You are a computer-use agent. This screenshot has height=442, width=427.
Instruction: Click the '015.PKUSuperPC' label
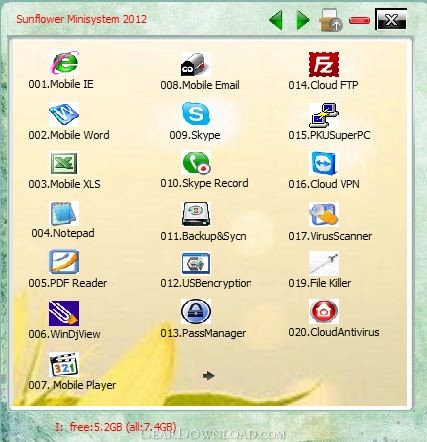tap(329, 135)
